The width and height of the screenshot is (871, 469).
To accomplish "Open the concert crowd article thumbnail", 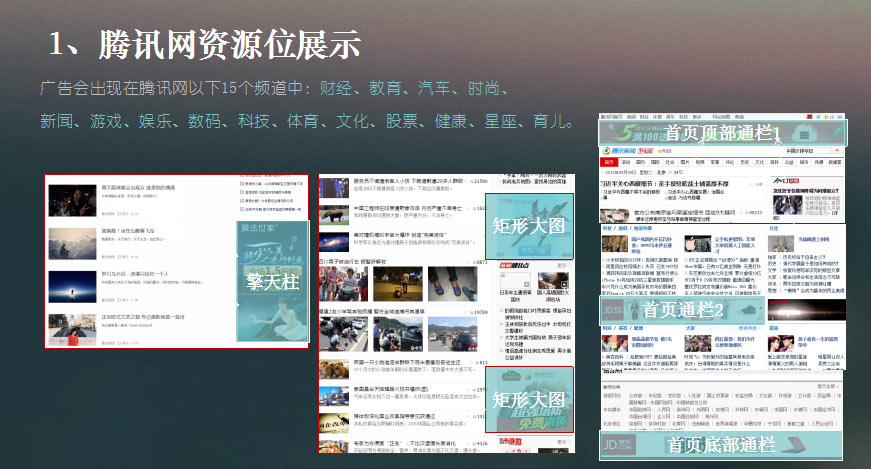I will (73, 198).
